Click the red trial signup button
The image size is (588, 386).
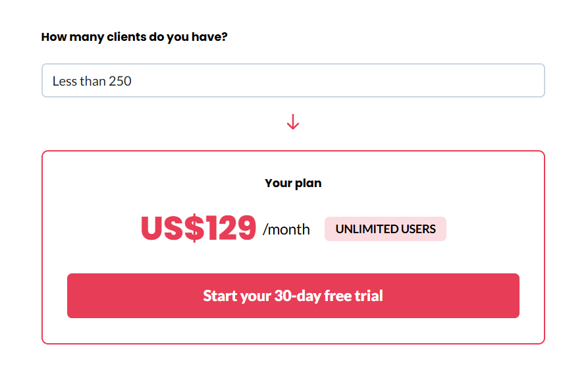(x=293, y=296)
